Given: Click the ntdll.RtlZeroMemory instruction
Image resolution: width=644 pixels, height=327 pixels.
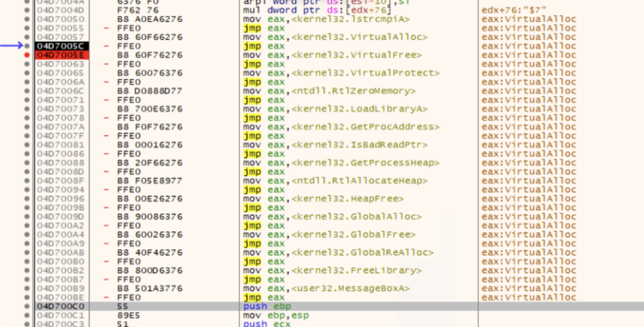Looking at the screenshot, I should tap(329, 91).
